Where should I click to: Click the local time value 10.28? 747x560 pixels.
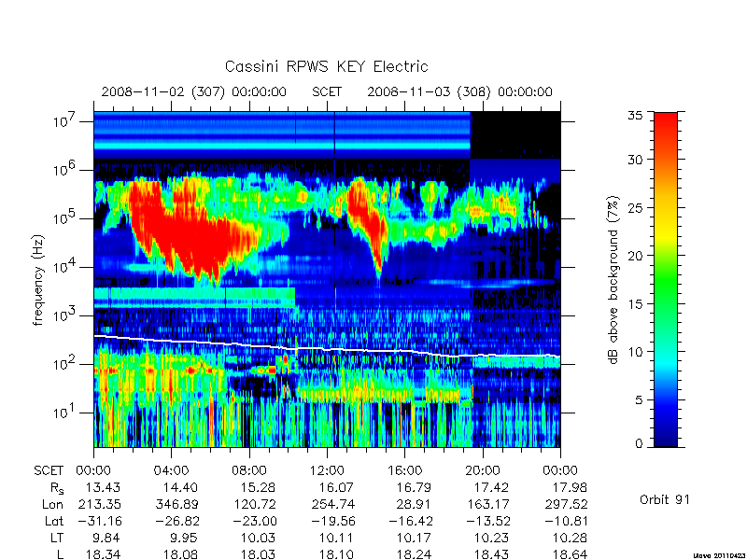(570, 538)
